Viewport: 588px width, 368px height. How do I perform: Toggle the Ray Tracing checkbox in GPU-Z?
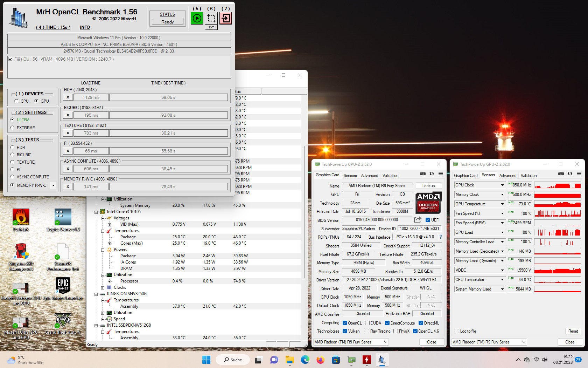(x=367, y=331)
